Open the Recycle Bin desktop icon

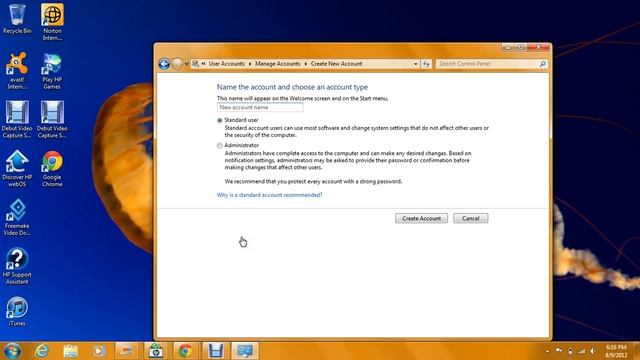click(17, 19)
